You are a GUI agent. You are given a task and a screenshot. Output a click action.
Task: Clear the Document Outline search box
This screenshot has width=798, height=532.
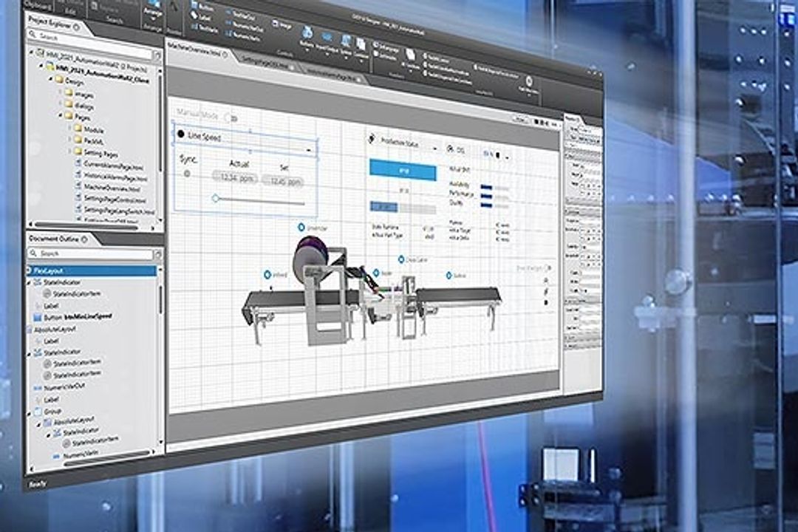point(157,253)
